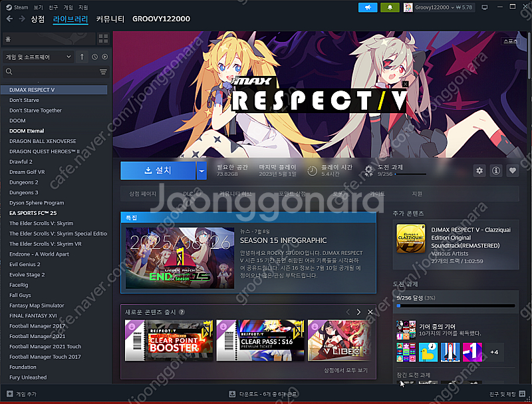Click the achievements progress bar in the sidebar

click(x=455, y=306)
